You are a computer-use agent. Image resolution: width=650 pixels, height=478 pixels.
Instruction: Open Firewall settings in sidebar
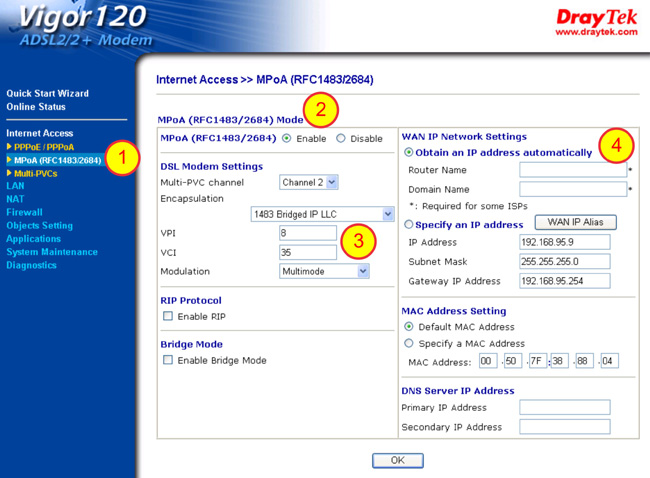point(25,212)
